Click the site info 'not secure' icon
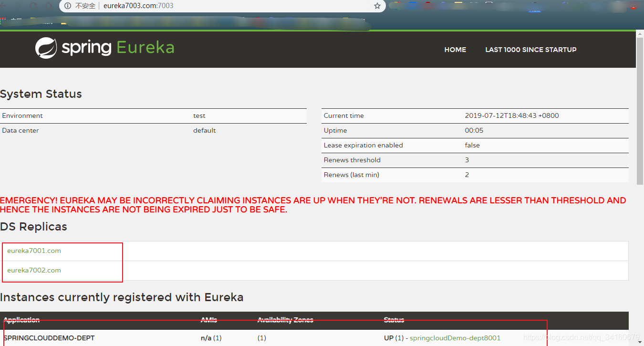644x346 pixels. click(67, 6)
